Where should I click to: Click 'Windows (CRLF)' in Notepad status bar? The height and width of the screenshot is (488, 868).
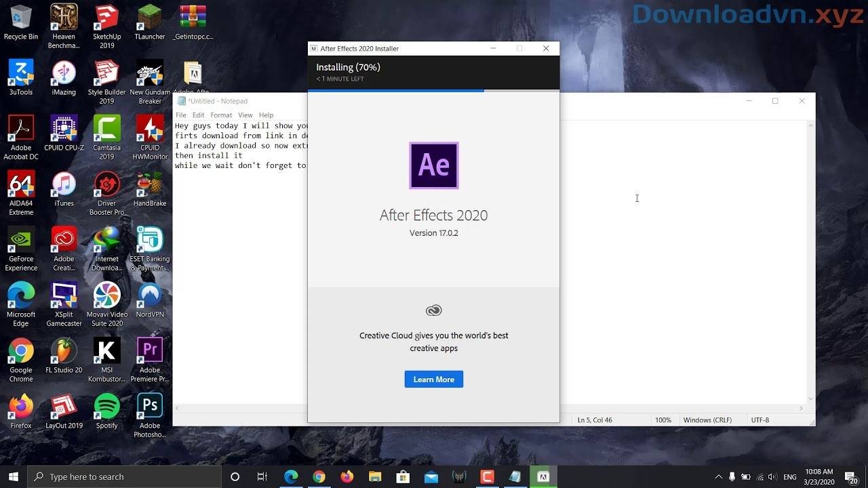707,420
